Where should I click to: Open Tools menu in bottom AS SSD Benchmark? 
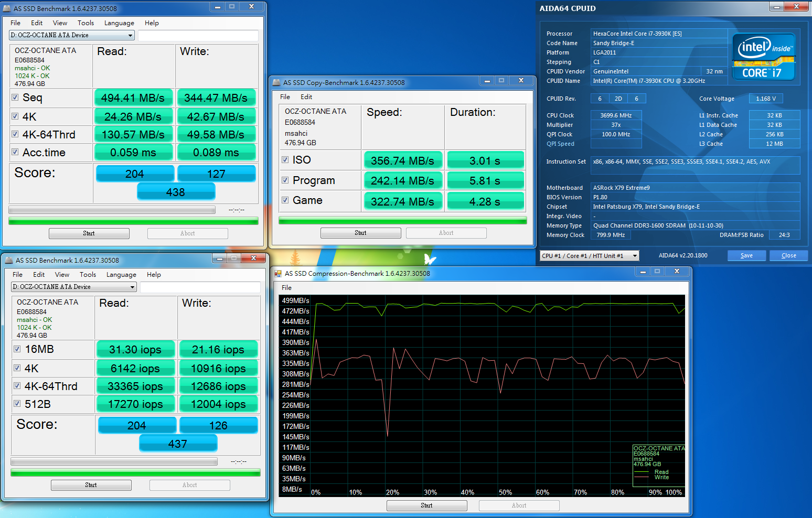[x=88, y=274]
